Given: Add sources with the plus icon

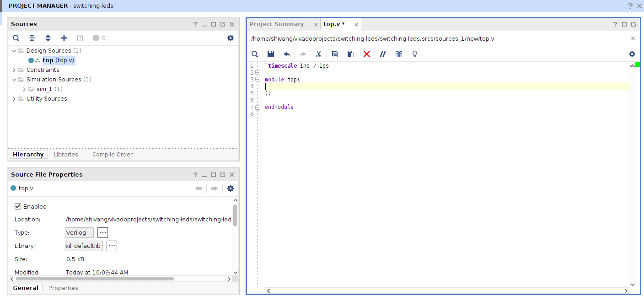Looking at the screenshot, I should tap(64, 38).
